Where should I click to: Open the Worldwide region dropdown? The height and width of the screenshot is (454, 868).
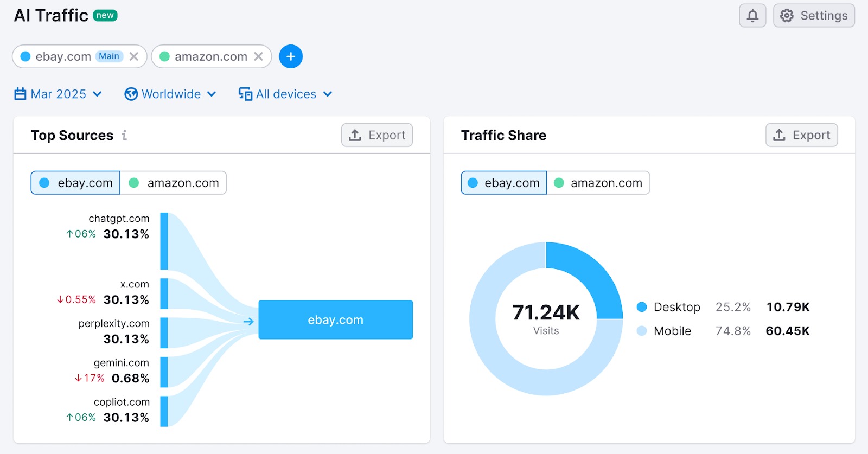click(x=170, y=94)
